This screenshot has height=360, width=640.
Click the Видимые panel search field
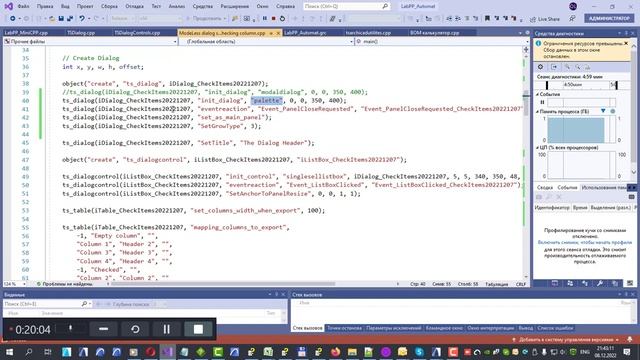coord(42,304)
